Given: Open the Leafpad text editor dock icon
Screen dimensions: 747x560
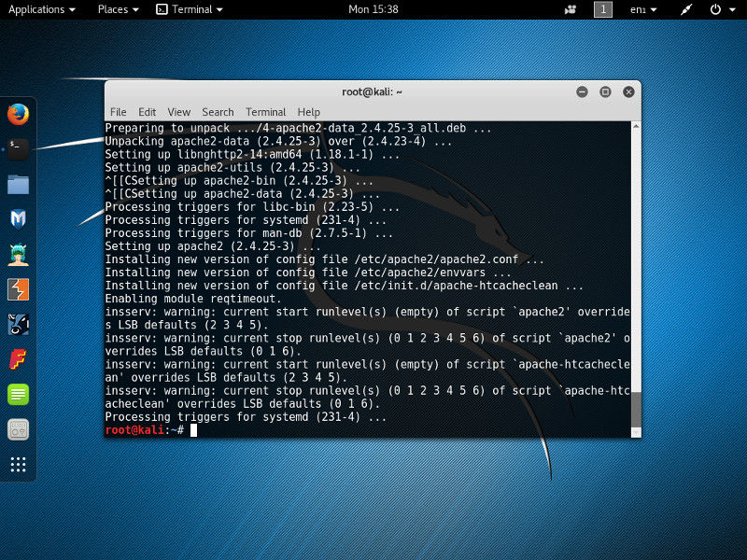Looking at the screenshot, I should click(x=17, y=394).
